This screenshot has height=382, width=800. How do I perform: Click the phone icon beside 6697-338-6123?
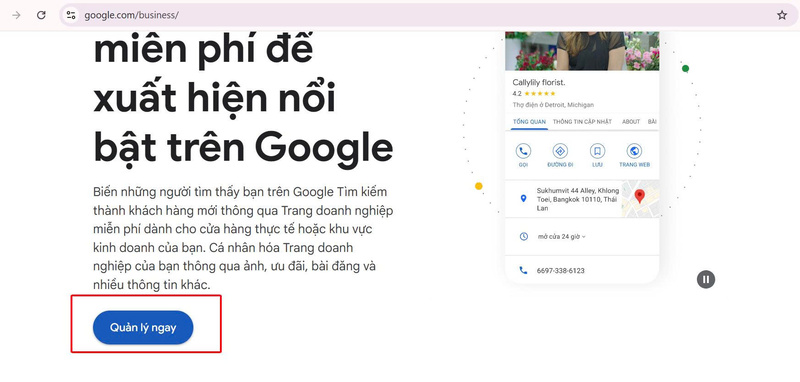(x=523, y=270)
